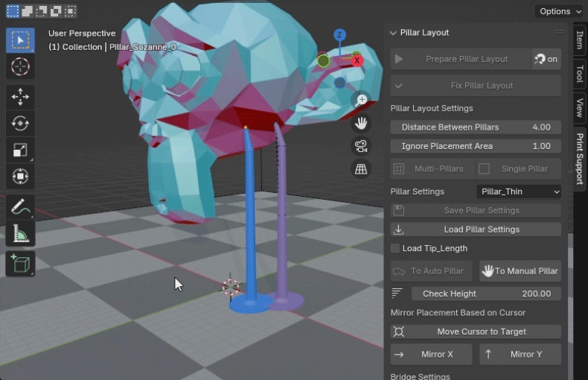588x380 pixels.
Task: Select the Measure ruler tool
Action: (20, 233)
